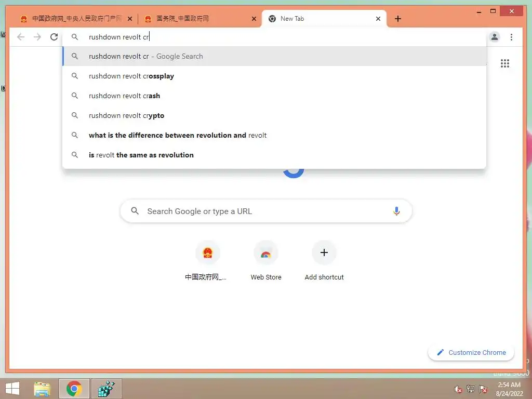Choose suggestion 'rushdown revolt cr - Google Search'
532x399 pixels.
point(274,56)
